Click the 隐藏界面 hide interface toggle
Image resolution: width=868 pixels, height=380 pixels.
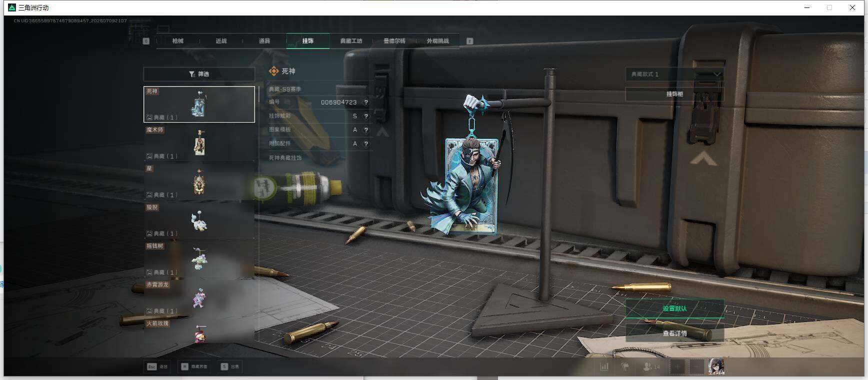click(194, 366)
